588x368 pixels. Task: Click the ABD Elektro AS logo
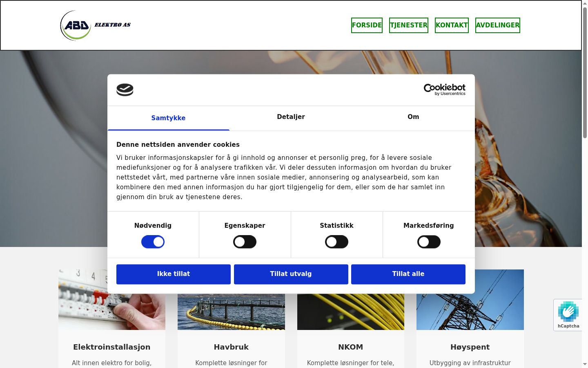(96, 25)
